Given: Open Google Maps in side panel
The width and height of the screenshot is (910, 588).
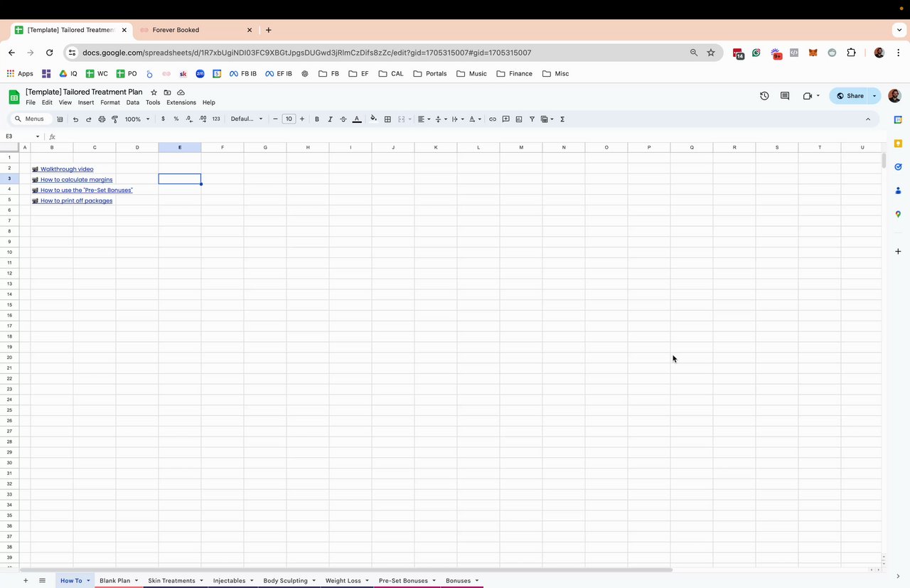Looking at the screenshot, I should 898,214.
